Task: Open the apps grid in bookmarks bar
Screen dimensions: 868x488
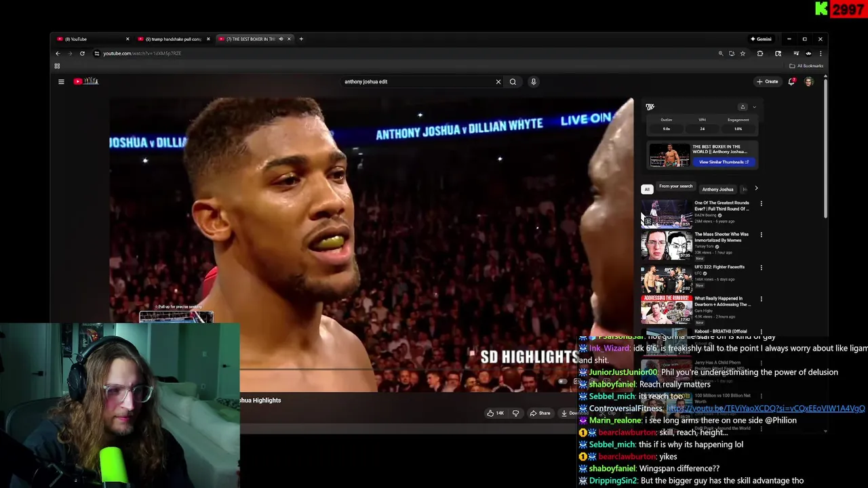Action: [x=57, y=66]
